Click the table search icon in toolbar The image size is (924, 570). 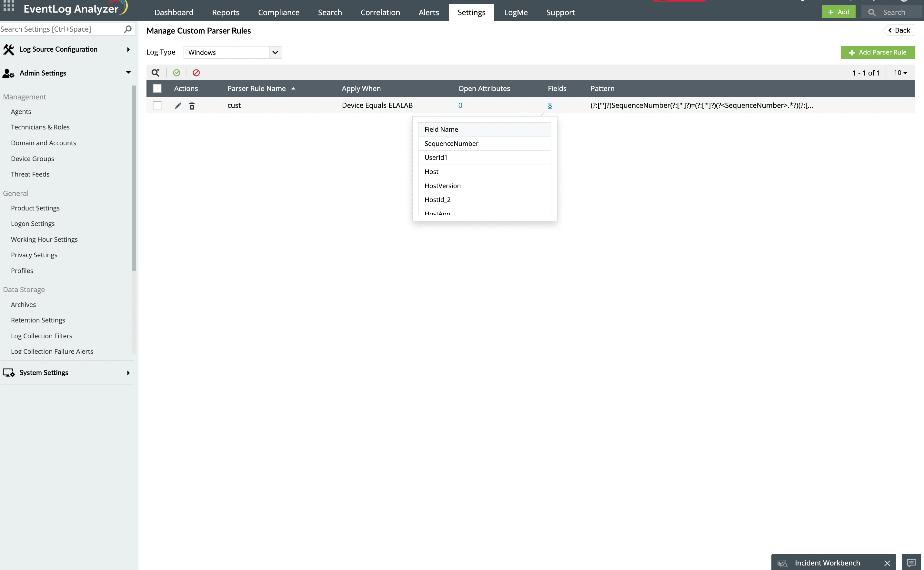[x=155, y=73]
